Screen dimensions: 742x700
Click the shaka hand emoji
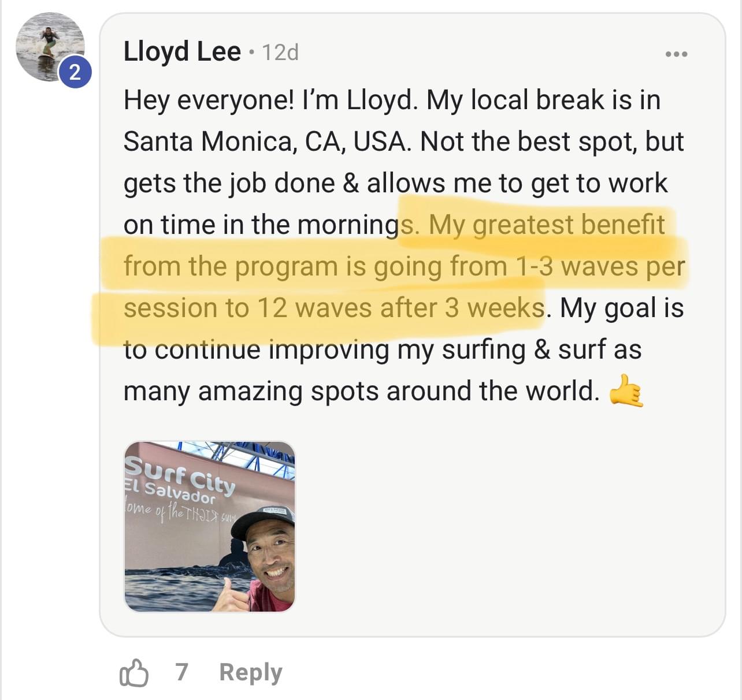[626, 391]
